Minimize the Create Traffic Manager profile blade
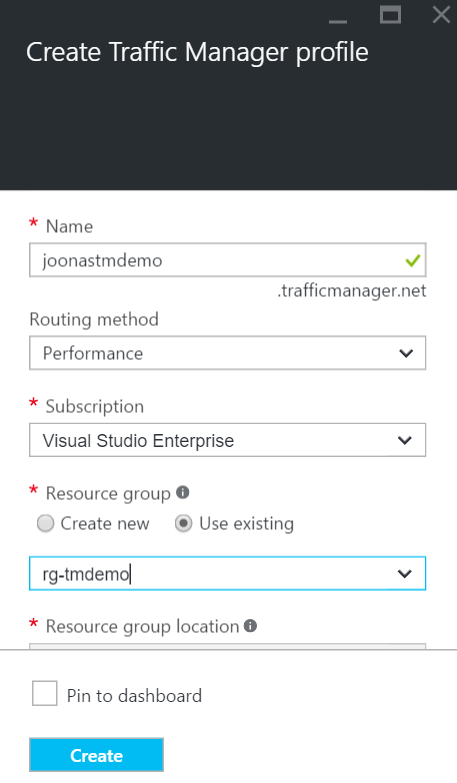This screenshot has width=457, height=783. (338, 21)
